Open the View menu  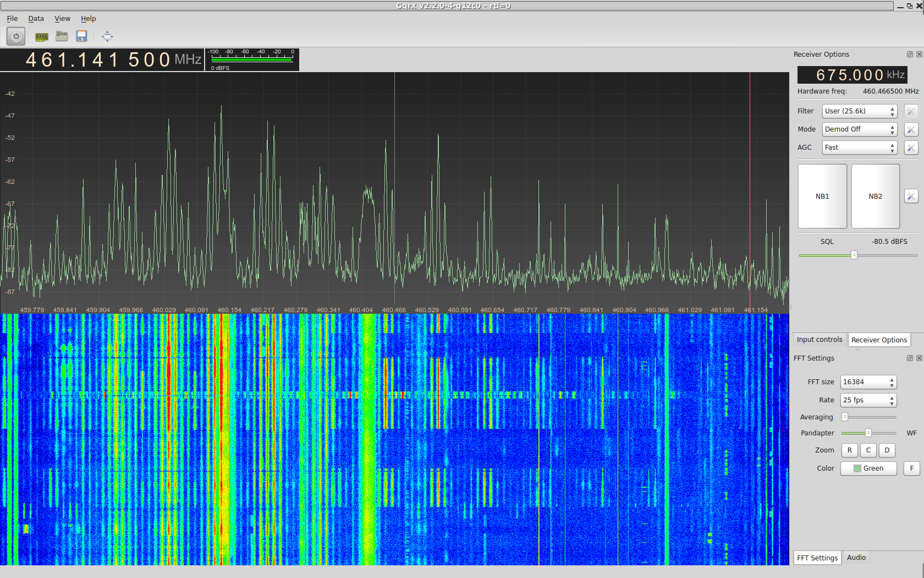(62, 19)
